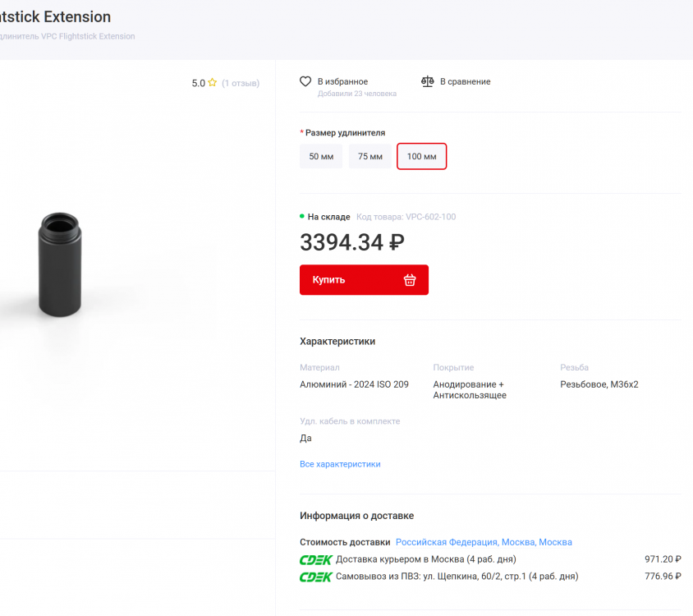
Task: Click the compare scales icon
Action: (x=427, y=81)
